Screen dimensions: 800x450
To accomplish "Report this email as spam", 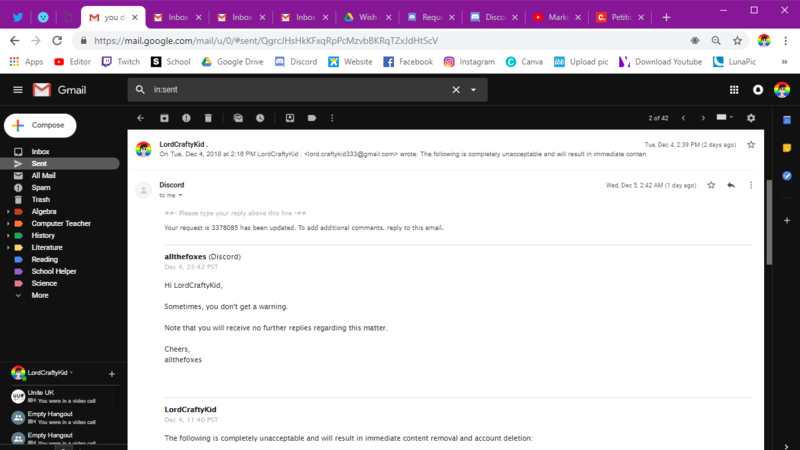I will 186,118.
